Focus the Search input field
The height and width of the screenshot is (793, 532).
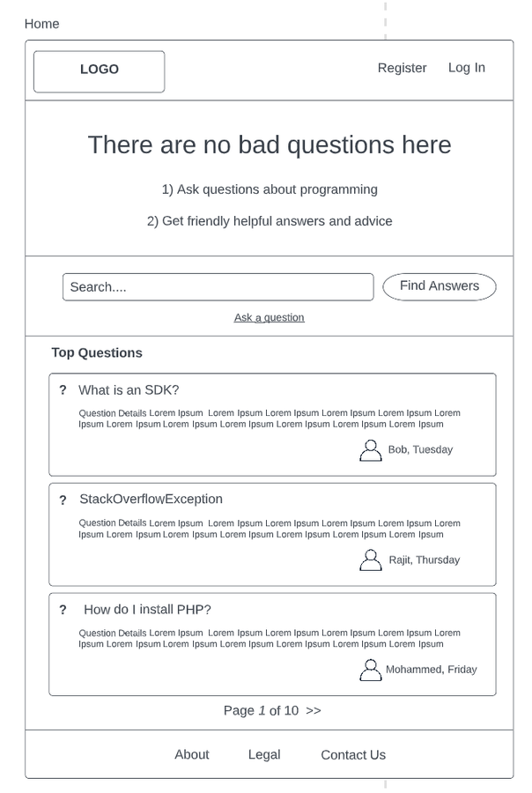(x=218, y=287)
